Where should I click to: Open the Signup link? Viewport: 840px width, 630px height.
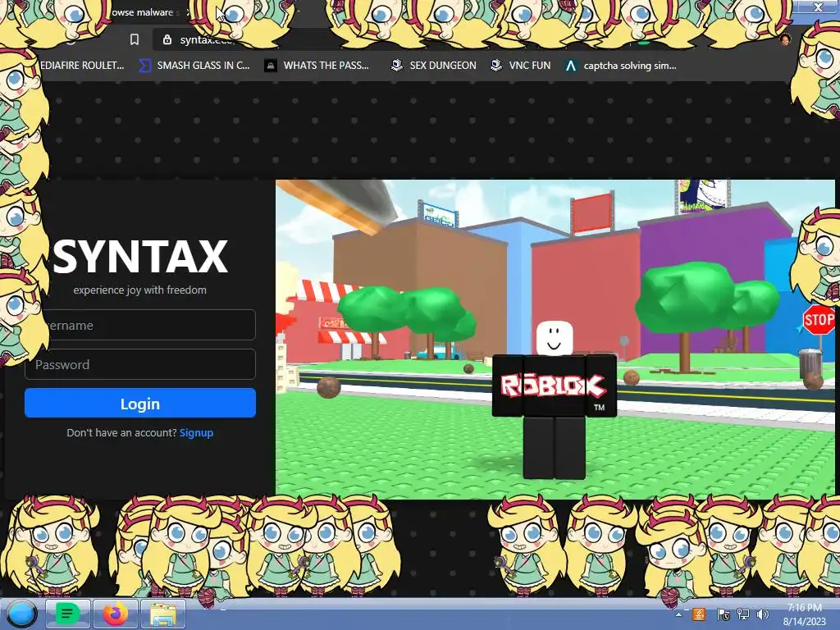[x=196, y=433]
